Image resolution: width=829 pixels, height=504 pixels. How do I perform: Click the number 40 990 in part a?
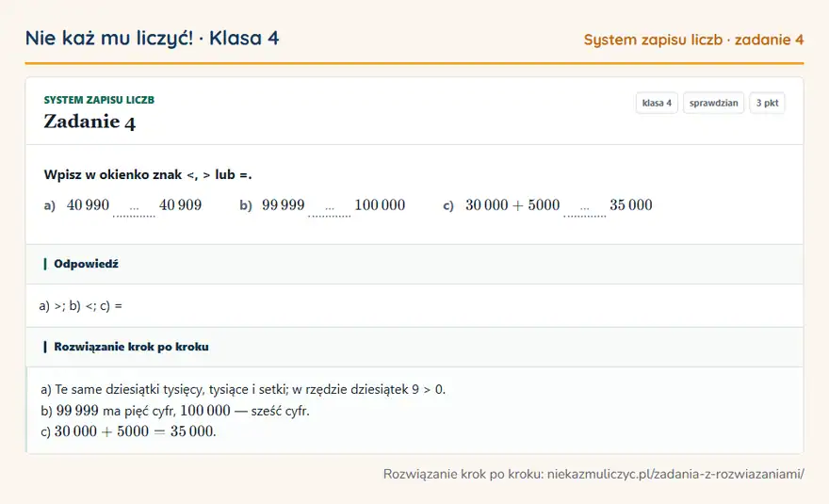[x=88, y=205]
